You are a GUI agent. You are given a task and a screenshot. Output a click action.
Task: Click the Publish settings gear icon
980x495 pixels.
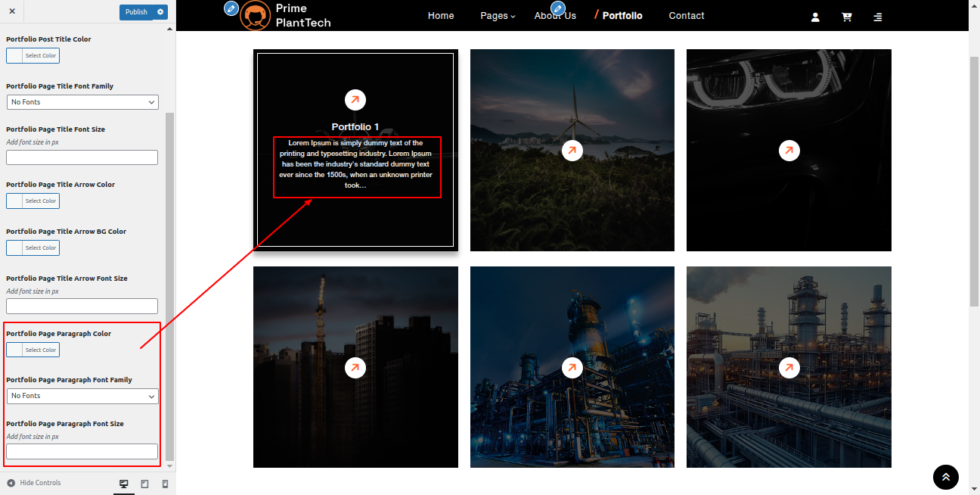pos(160,12)
